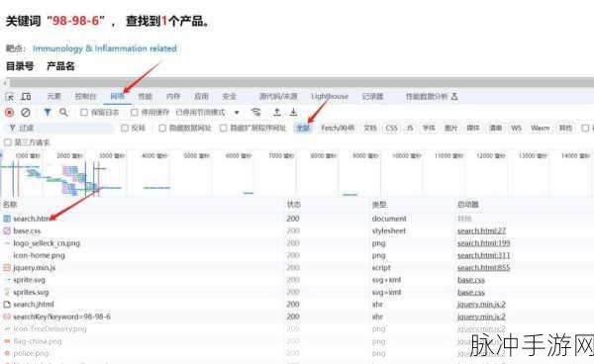Open the Immunology & Inflammation related link
594x364 pixels.
point(105,48)
